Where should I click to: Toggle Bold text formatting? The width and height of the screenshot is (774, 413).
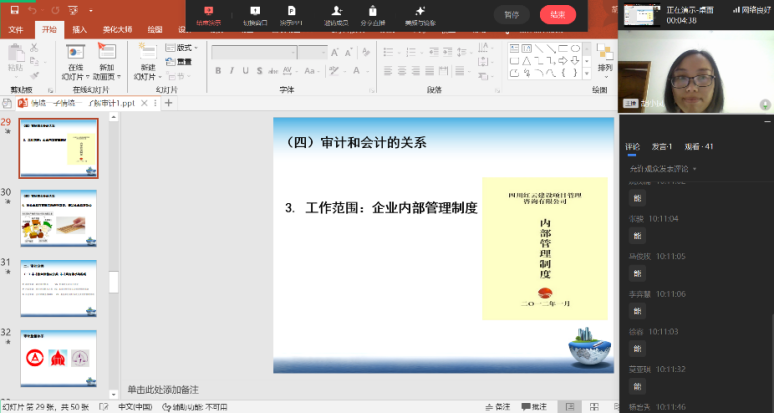coord(217,70)
